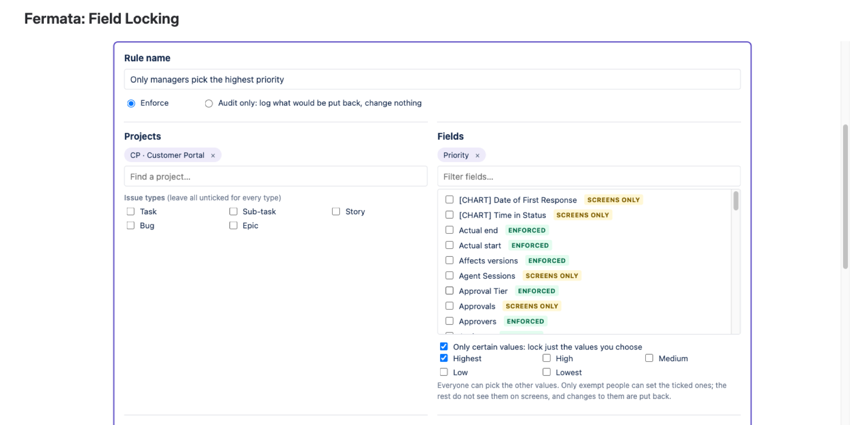Check the Actual start field
The height and width of the screenshot is (425, 868).
coord(450,245)
